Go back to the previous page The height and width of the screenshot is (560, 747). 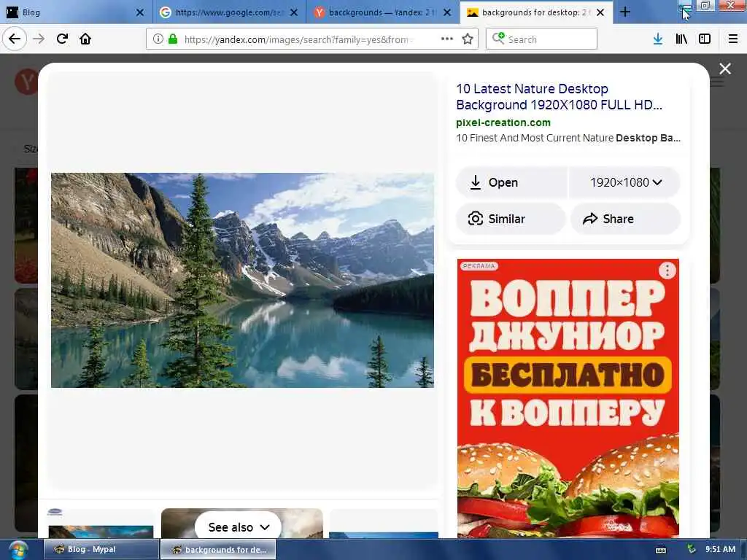click(15, 39)
